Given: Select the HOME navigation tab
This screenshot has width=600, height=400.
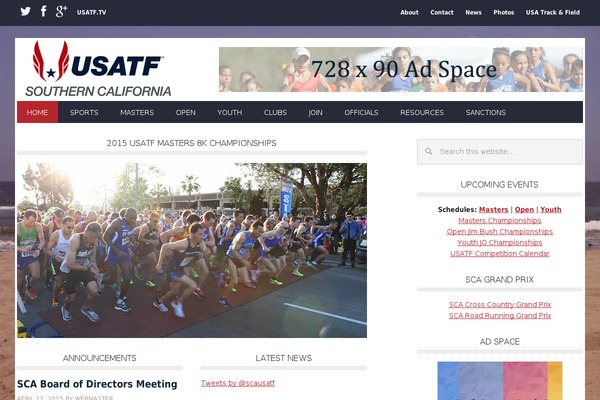Looking at the screenshot, I should coord(38,112).
